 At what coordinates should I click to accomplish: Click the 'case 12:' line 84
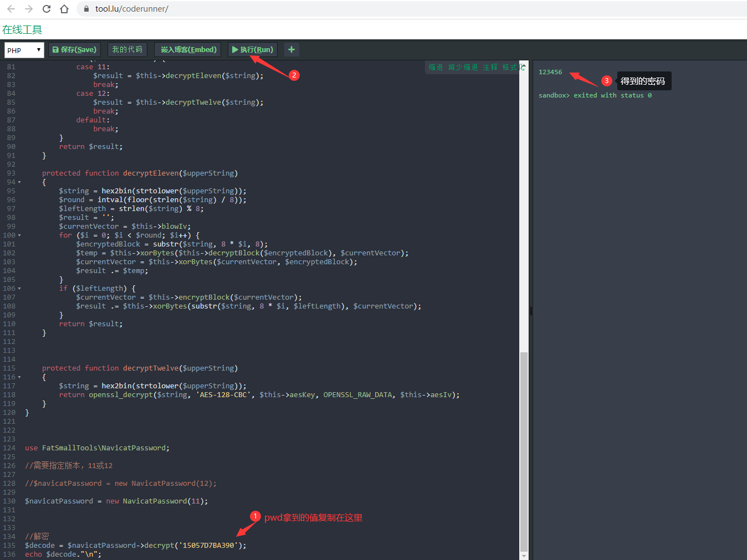93,94
